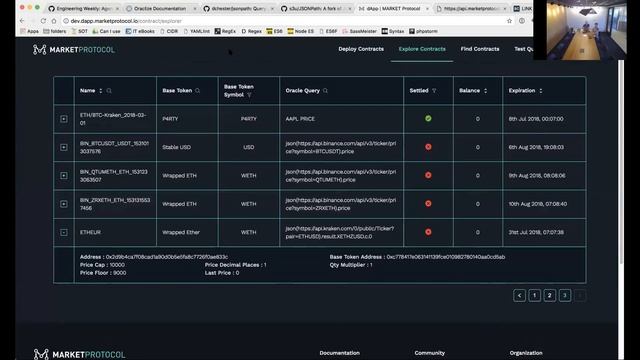Click Price Cap : 10000 detail
The height and width of the screenshot is (360, 640).
point(102,265)
